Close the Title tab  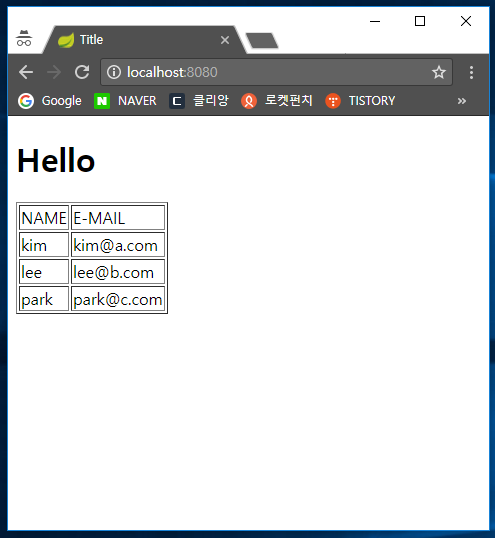225,40
